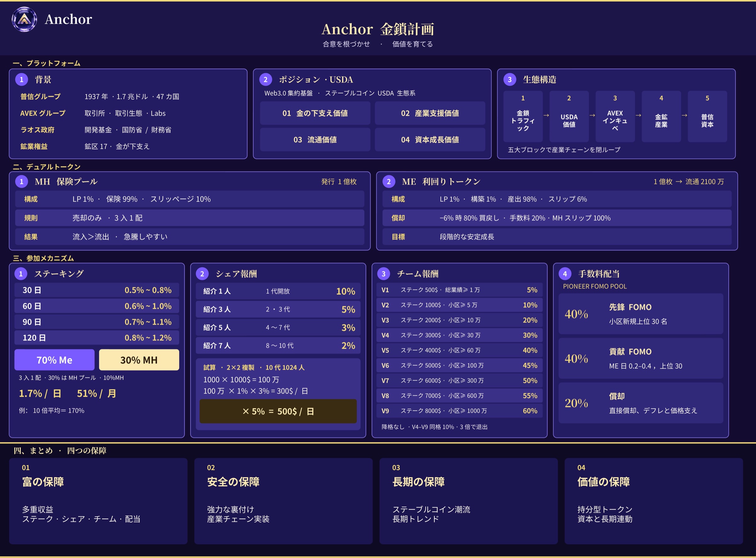The height and width of the screenshot is (558, 756).
Task: Click 'PIONEER FOMO POOL' label
Action: click(595, 286)
